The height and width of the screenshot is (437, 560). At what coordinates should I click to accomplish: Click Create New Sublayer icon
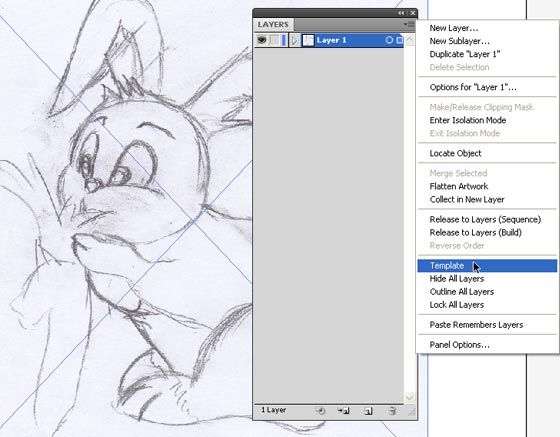pyautogui.click(x=344, y=411)
